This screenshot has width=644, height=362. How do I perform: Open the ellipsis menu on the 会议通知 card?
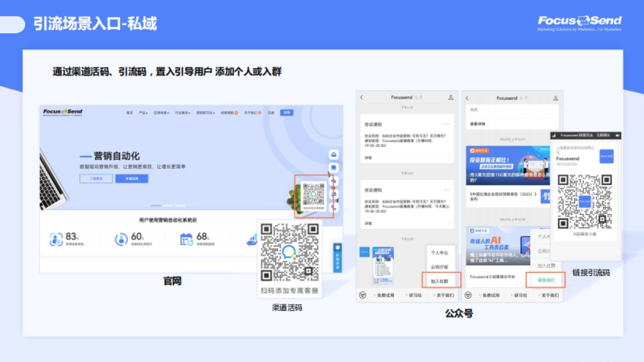click(x=447, y=123)
